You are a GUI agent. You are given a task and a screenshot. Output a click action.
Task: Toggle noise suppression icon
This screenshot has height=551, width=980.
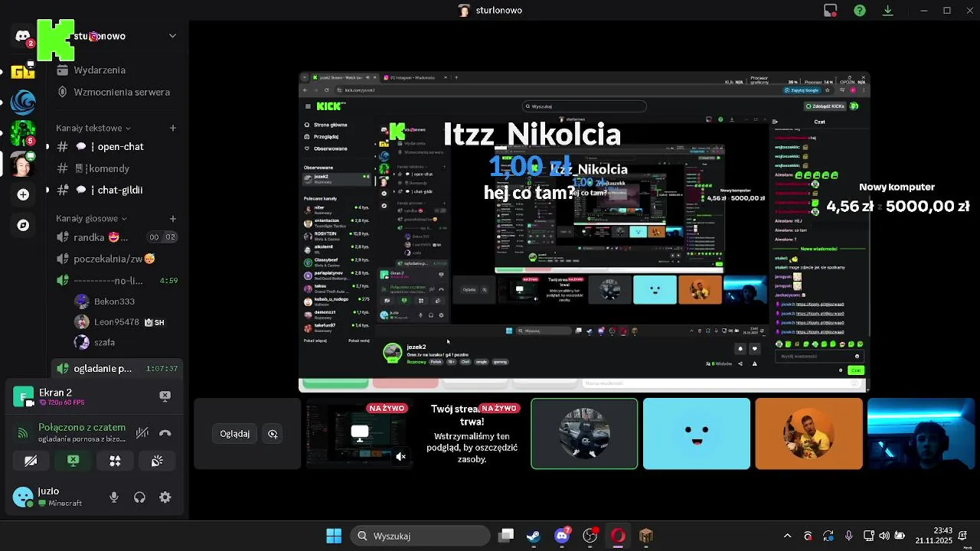pyautogui.click(x=142, y=433)
